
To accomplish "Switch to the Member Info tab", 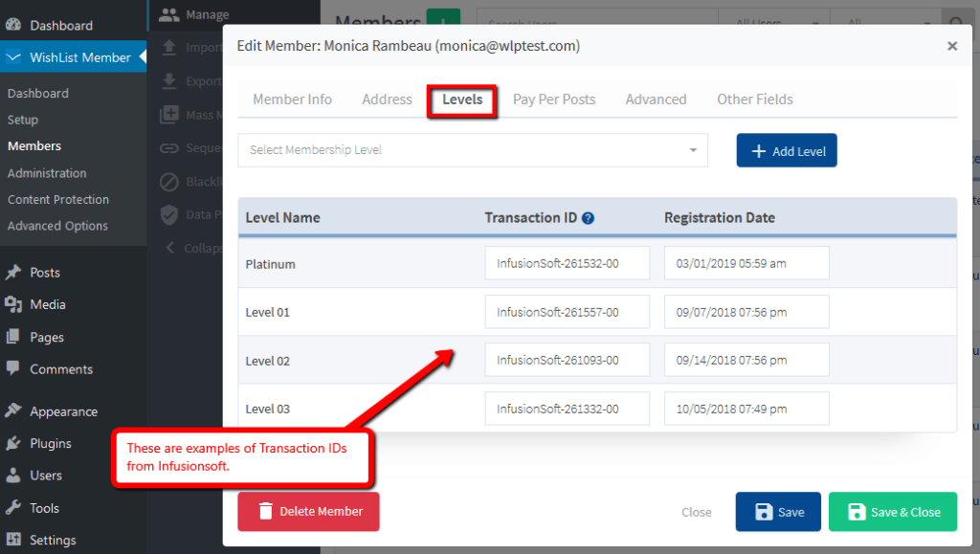I will coord(292,100).
